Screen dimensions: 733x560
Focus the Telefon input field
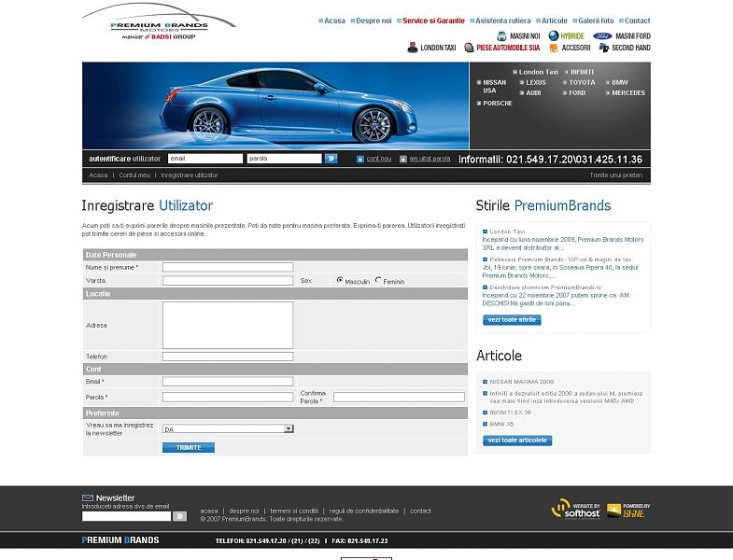pos(228,357)
